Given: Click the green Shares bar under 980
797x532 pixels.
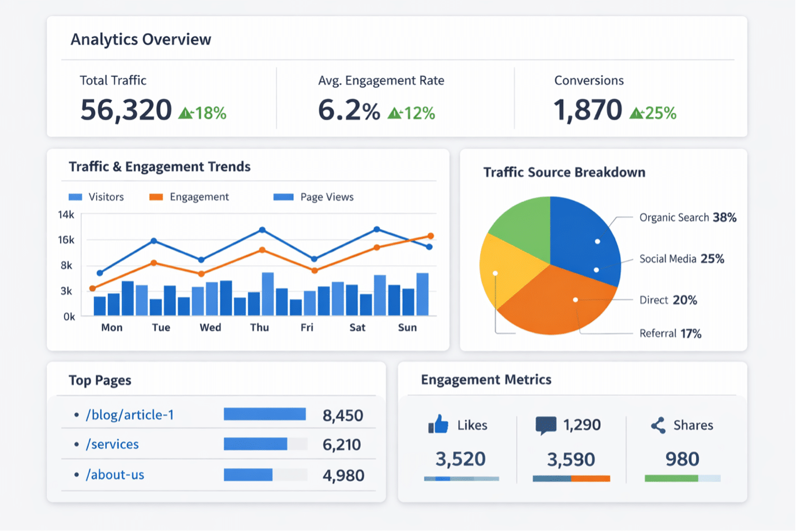Looking at the screenshot, I should pos(682,478).
